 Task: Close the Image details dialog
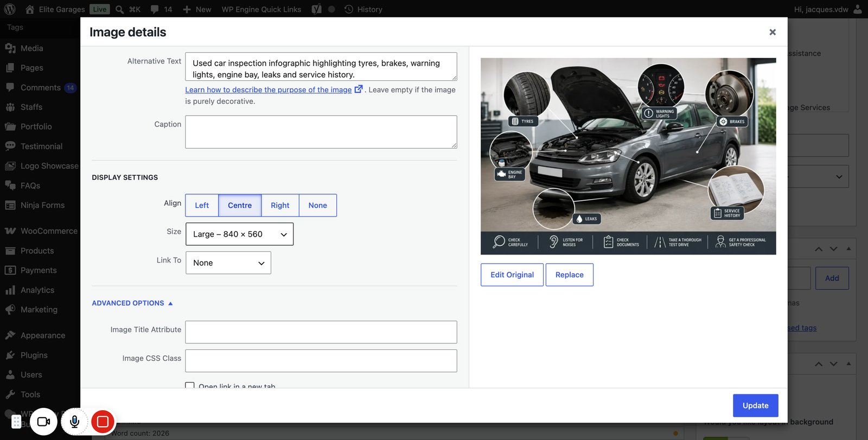(773, 32)
